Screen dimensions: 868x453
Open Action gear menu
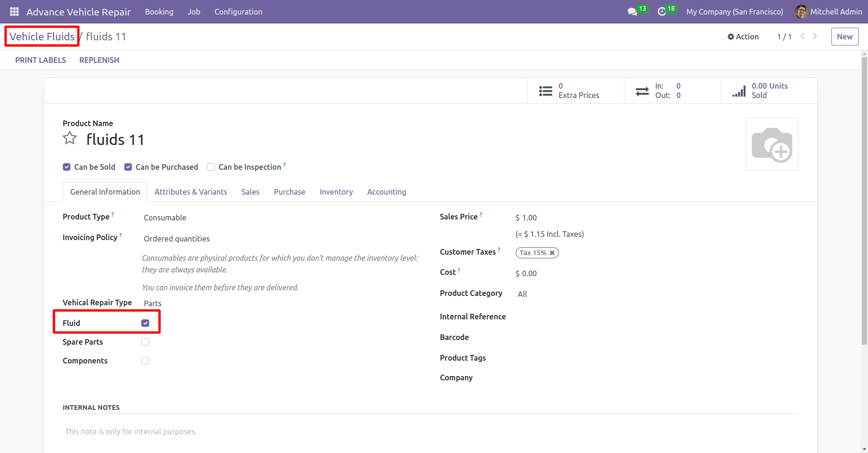pyautogui.click(x=743, y=37)
